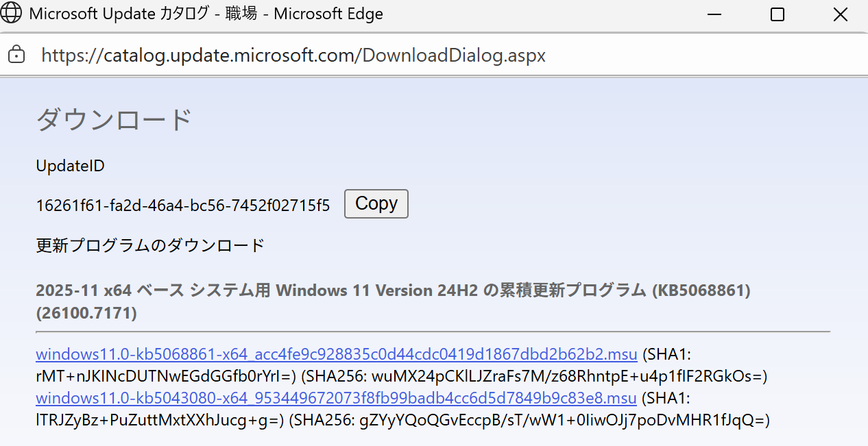The height and width of the screenshot is (446, 868).
Task: Click the UpdateID GUID value text
Action: click(x=183, y=205)
